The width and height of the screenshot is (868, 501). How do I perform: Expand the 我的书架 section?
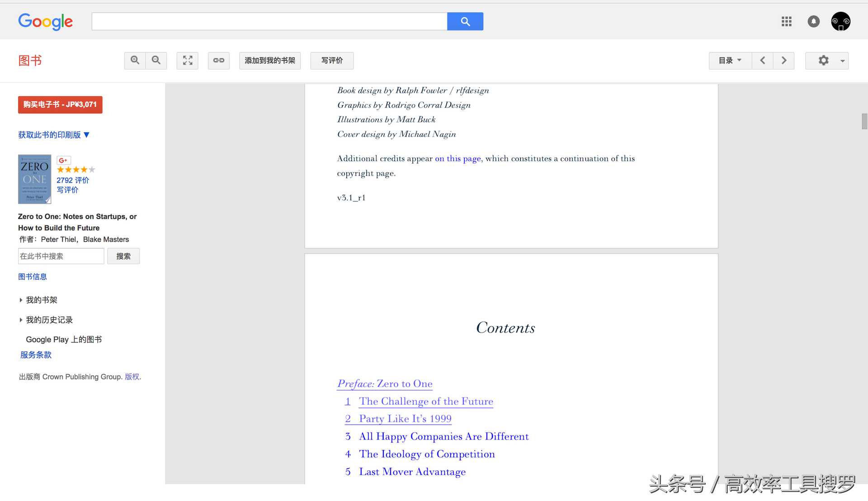pos(38,300)
